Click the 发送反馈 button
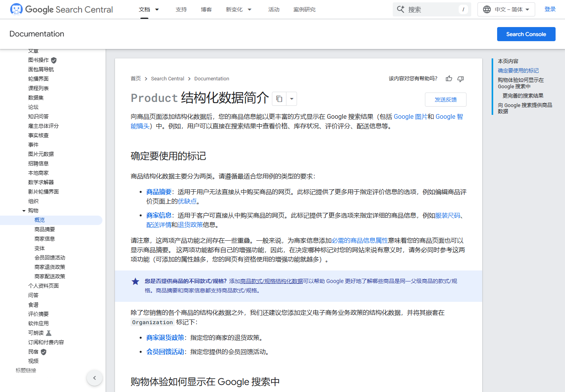This screenshot has width=565, height=392. coord(446,100)
